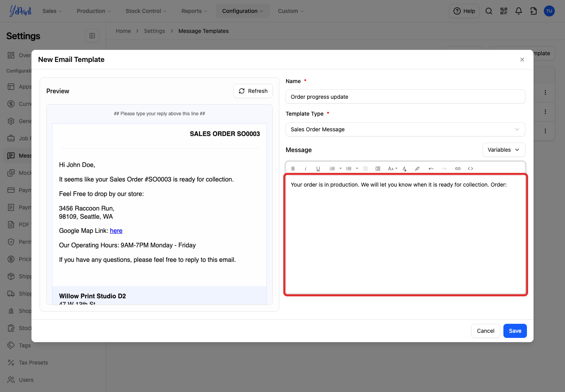565x392 pixels.
Task: Close the New Email Template dialog
Action: point(522,60)
